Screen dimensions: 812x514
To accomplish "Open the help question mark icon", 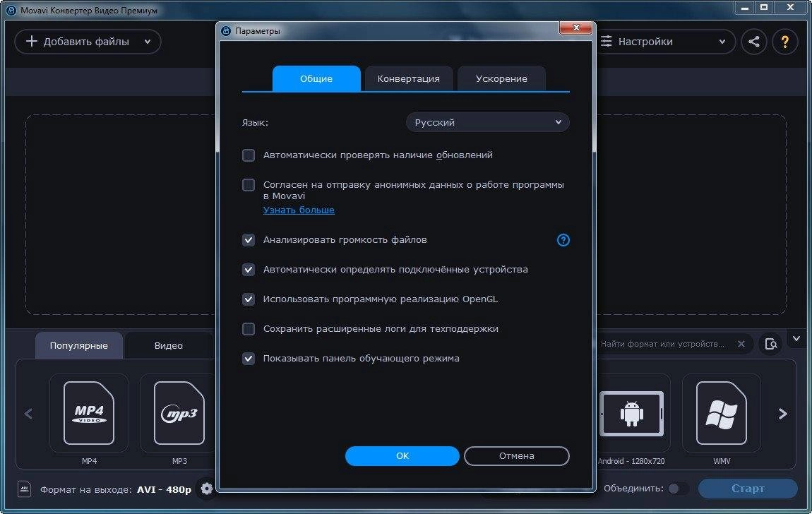I will point(785,42).
